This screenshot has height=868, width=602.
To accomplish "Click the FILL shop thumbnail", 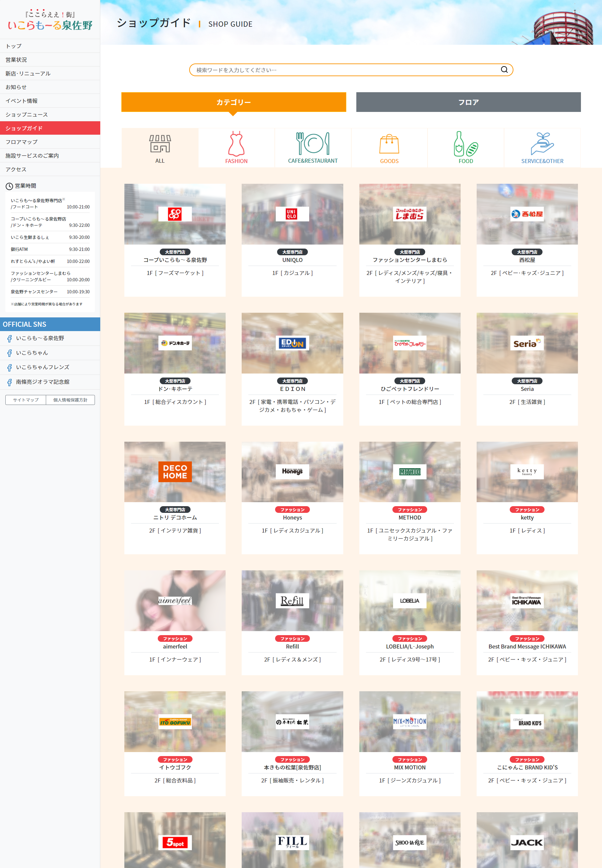I will click(x=292, y=840).
